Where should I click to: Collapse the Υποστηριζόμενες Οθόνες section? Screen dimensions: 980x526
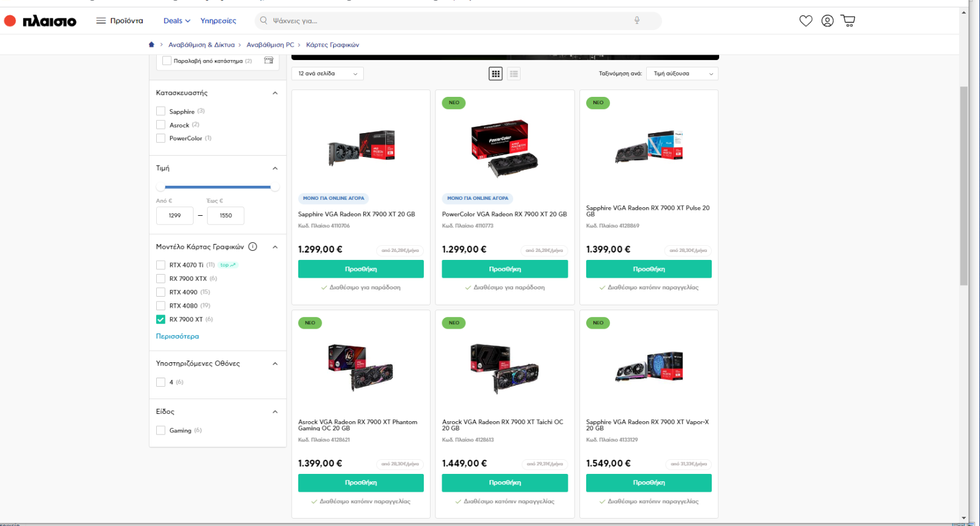pyautogui.click(x=275, y=364)
